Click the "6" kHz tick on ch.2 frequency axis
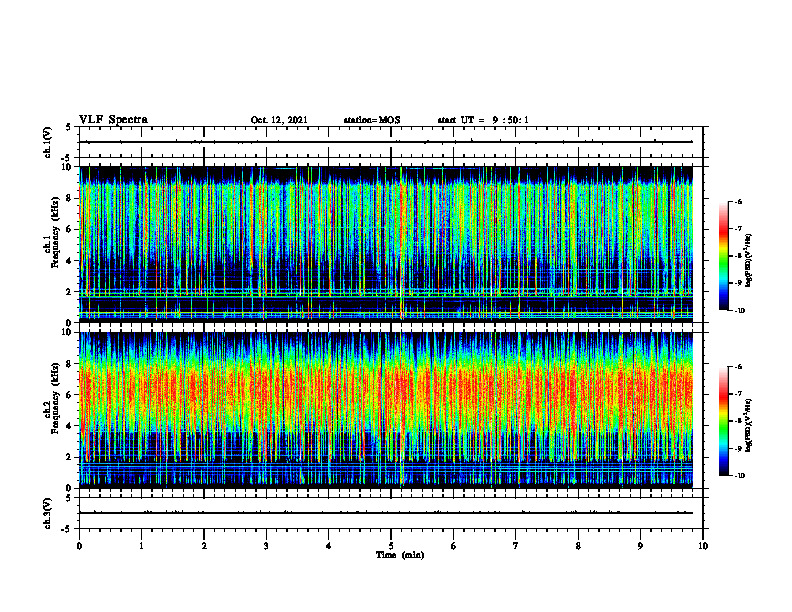792x612 pixels. point(70,395)
